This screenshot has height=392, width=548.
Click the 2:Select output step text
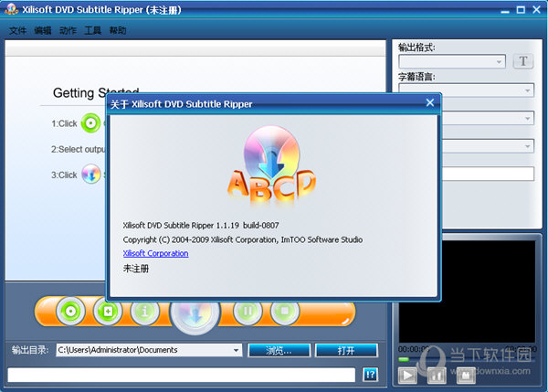[79, 149]
